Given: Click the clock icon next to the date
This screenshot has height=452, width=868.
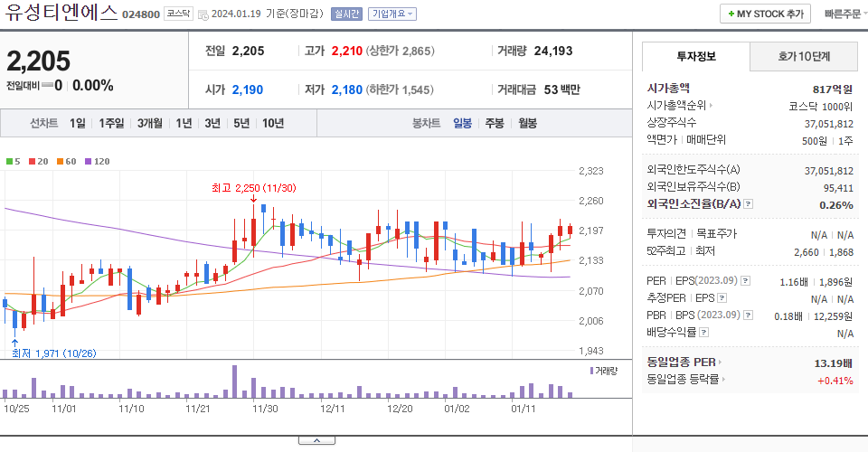Looking at the screenshot, I should click(x=203, y=15).
